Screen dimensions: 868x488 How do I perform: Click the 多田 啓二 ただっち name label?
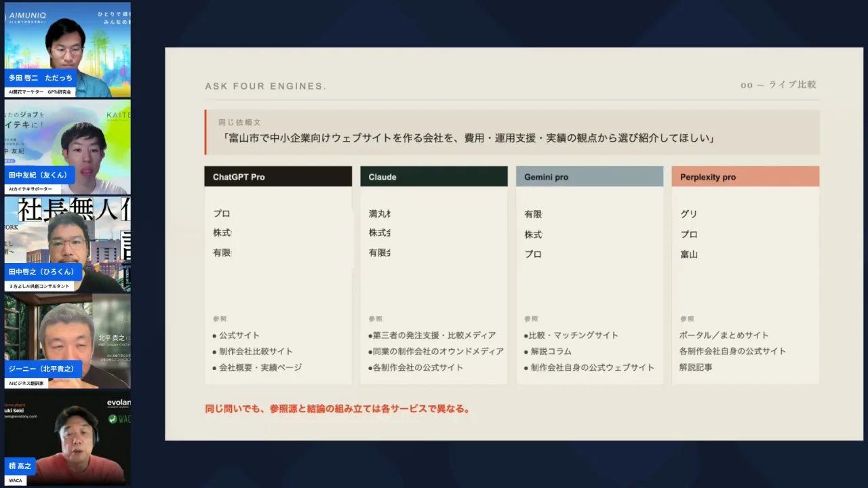coord(41,78)
